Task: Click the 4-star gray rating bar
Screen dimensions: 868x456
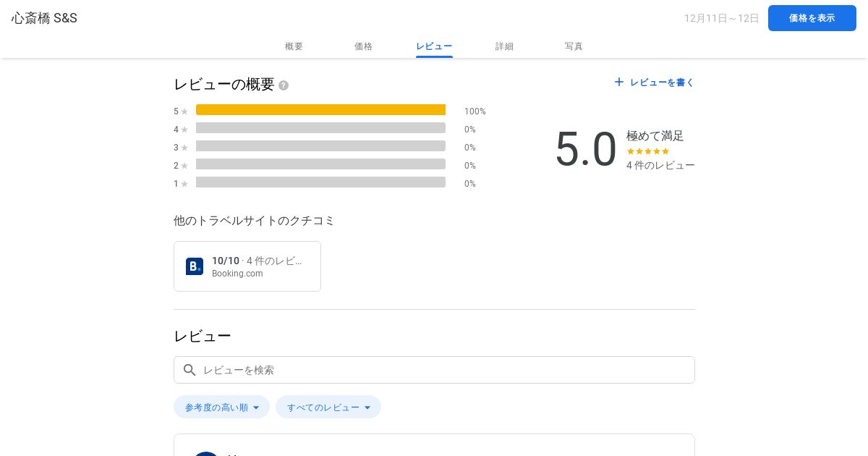Action: pos(320,128)
